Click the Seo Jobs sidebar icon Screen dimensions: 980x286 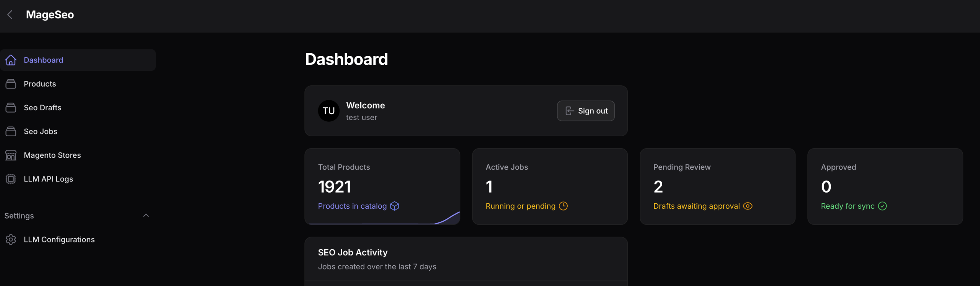pos(11,131)
